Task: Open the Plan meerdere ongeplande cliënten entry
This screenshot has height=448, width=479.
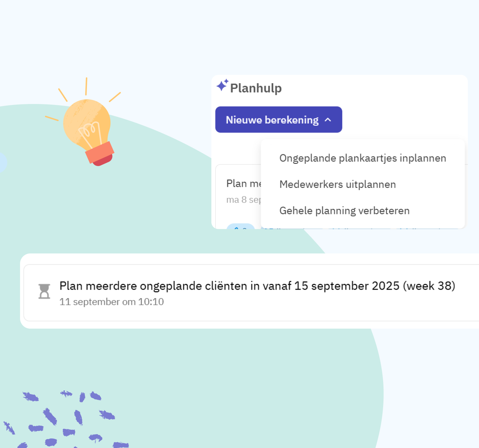Action: point(257,286)
